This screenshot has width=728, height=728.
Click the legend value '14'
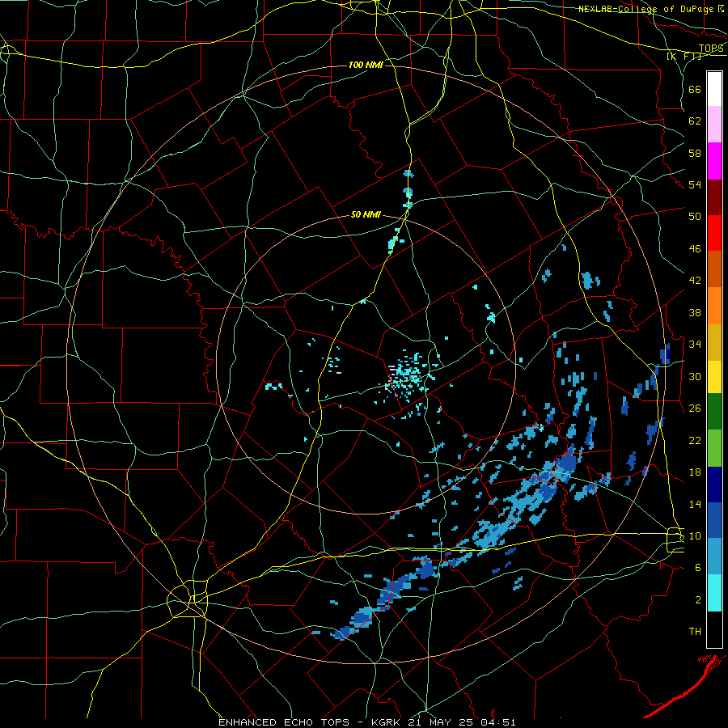tap(695, 504)
